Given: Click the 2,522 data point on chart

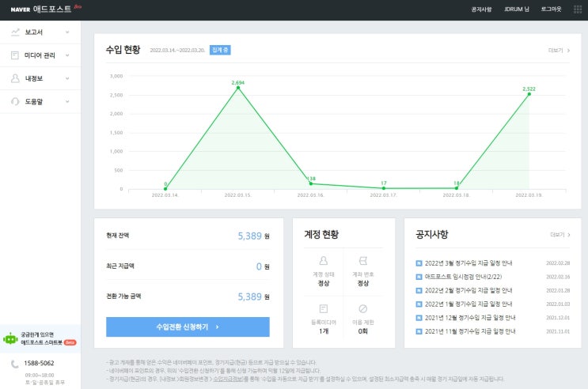Looking at the screenshot, I should (529, 94).
